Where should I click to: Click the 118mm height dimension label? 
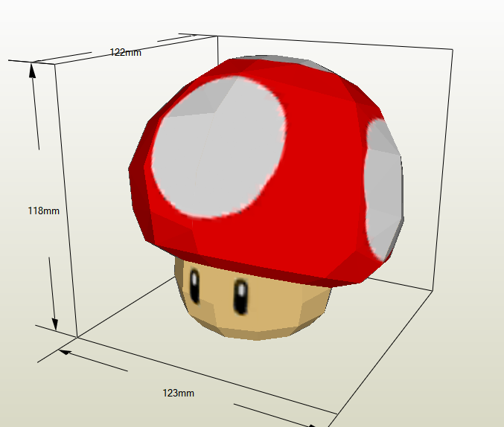tap(43, 211)
